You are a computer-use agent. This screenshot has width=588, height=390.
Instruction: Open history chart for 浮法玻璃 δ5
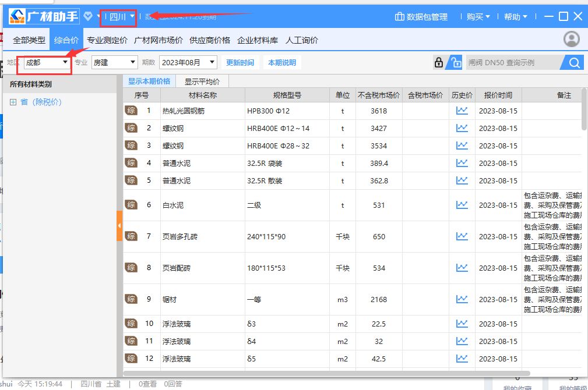tap(462, 359)
